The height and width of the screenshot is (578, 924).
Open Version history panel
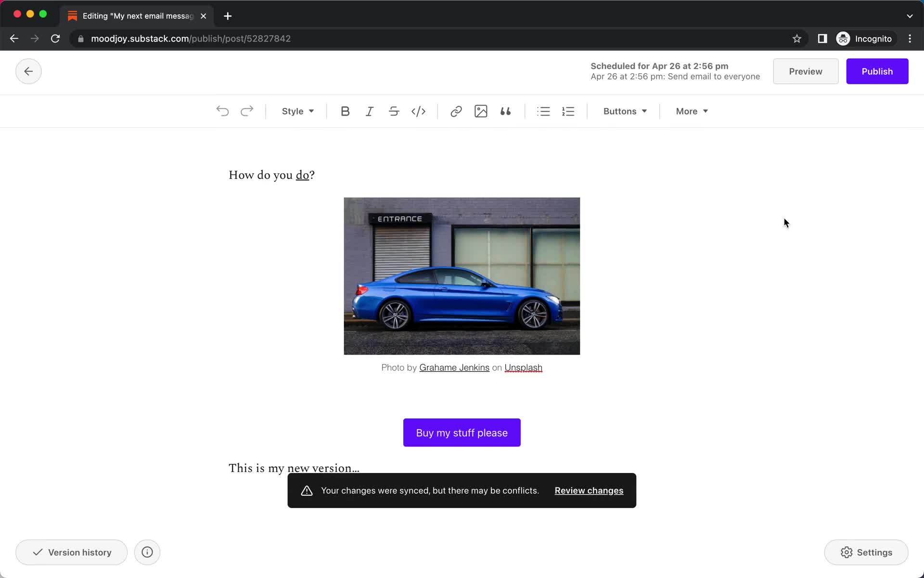coord(71,552)
